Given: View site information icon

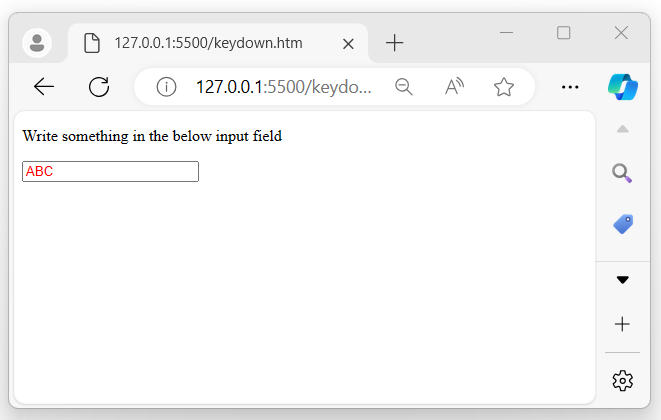Looking at the screenshot, I should coord(167,87).
